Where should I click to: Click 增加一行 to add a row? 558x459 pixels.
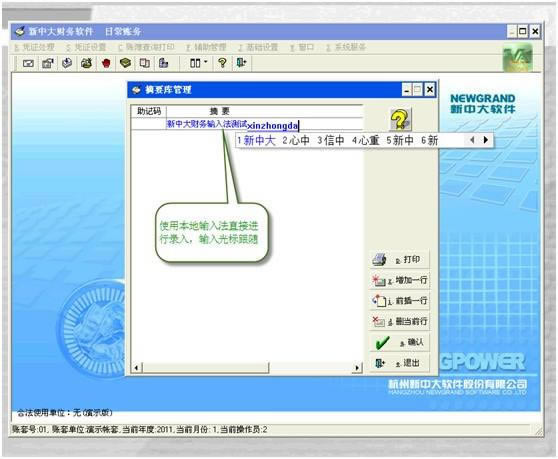click(x=399, y=280)
